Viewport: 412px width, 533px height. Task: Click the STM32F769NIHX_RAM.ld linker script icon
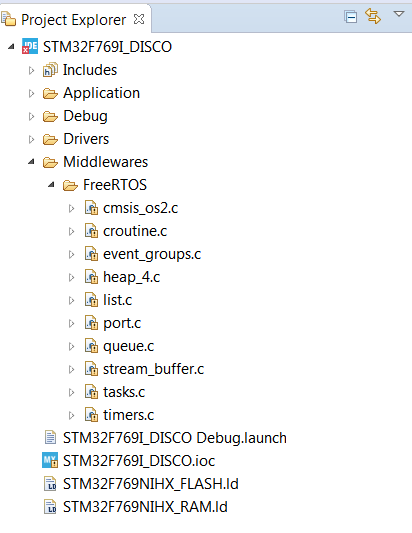pos(50,507)
